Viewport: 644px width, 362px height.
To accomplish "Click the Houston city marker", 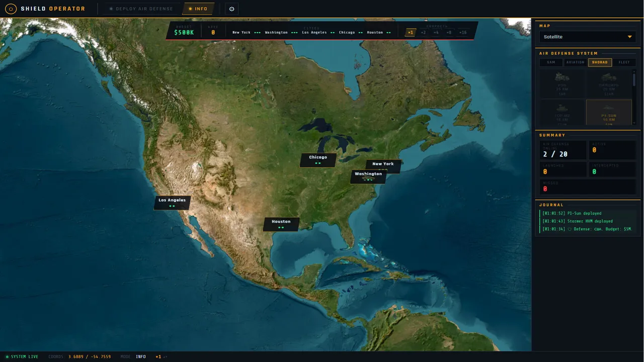I will coord(281,224).
